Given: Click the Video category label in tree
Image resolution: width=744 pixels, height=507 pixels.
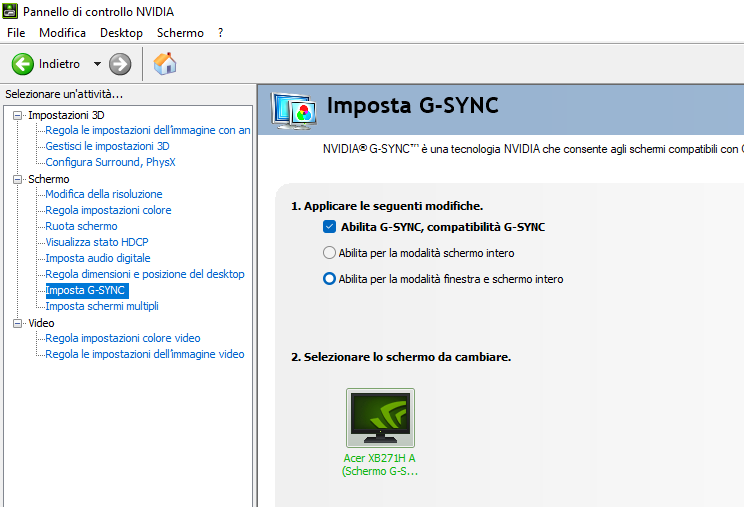Looking at the screenshot, I should tap(41, 323).
